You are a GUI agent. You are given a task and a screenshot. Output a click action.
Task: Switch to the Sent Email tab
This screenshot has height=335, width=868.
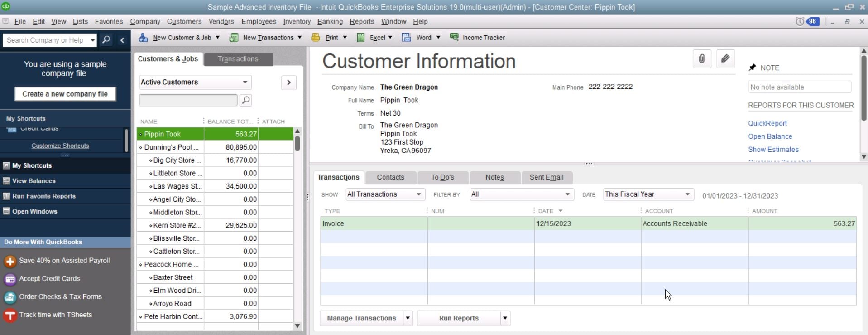(547, 177)
